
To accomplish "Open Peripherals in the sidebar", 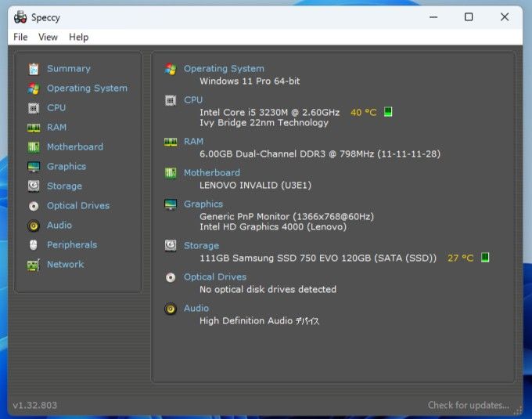I will 72,245.
